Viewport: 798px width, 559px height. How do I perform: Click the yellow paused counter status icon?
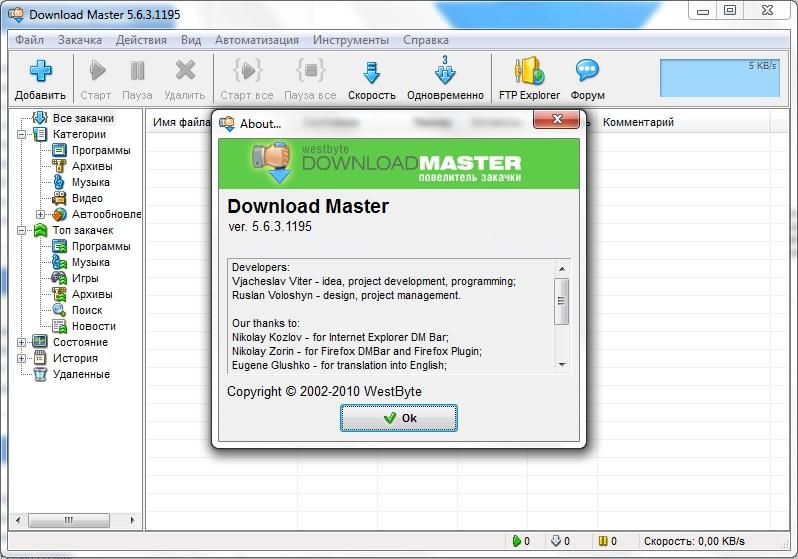point(603,541)
